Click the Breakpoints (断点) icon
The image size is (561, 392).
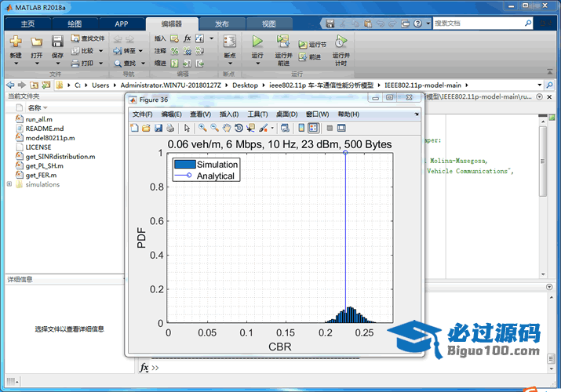pyautogui.click(x=229, y=42)
